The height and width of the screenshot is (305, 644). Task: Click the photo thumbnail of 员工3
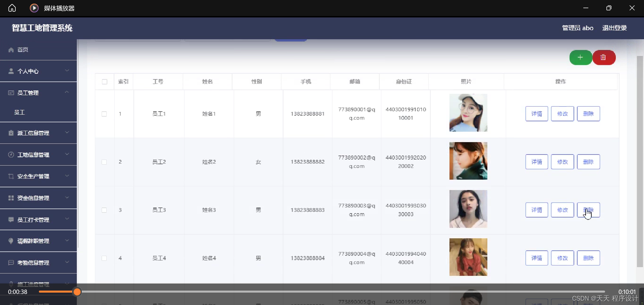click(x=468, y=209)
